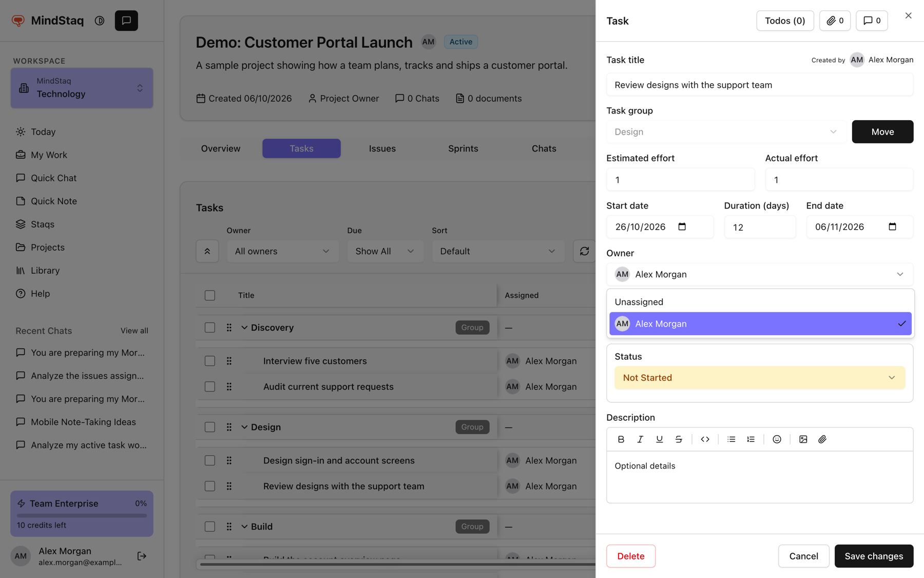This screenshot has height=578, width=924.
Task: Switch to the Overview tab
Action: pos(221,148)
